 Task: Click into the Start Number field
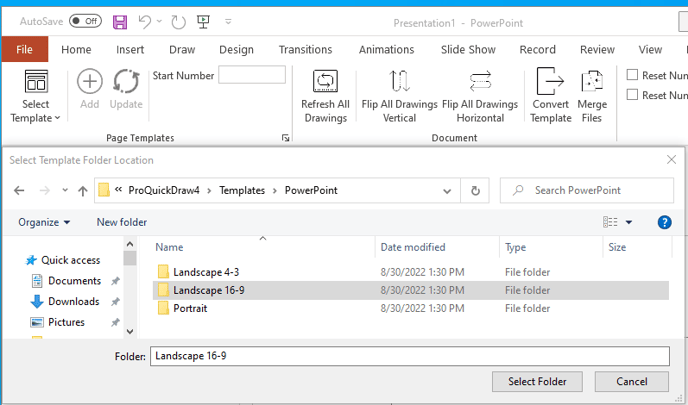point(252,75)
